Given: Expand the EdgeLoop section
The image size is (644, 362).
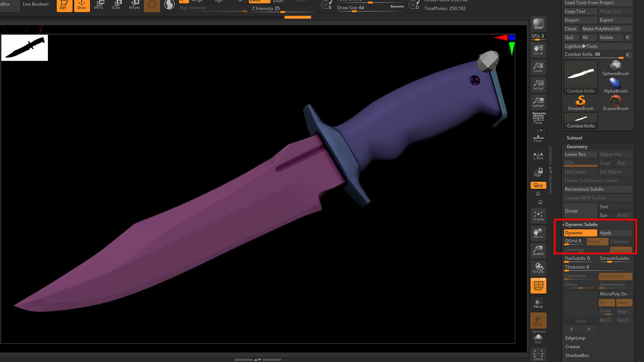Looking at the screenshot, I should pyautogui.click(x=575, y=338).
